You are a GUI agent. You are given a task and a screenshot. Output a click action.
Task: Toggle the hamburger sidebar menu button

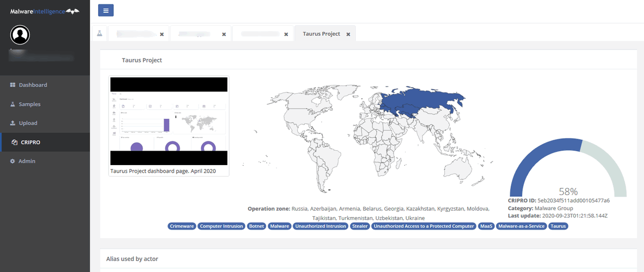106,10
